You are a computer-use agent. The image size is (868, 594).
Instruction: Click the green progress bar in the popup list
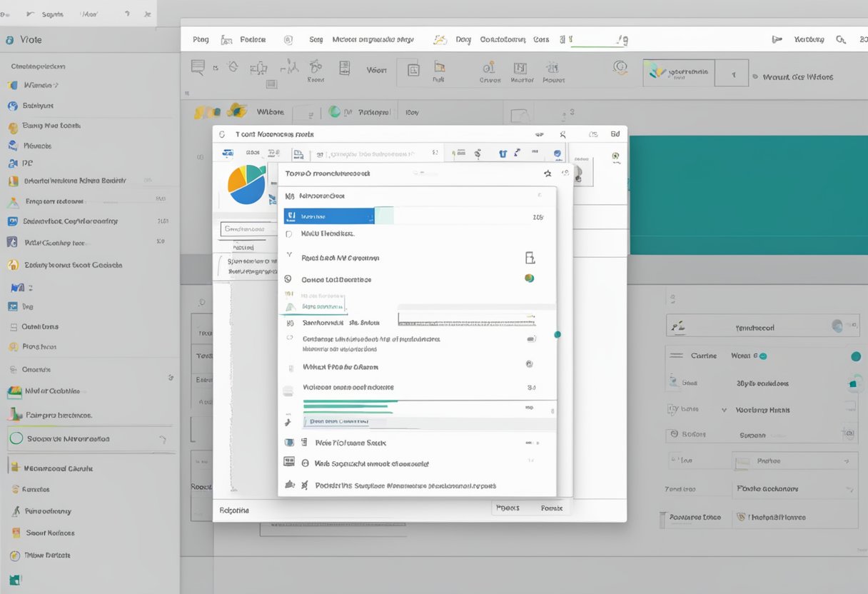348,406
